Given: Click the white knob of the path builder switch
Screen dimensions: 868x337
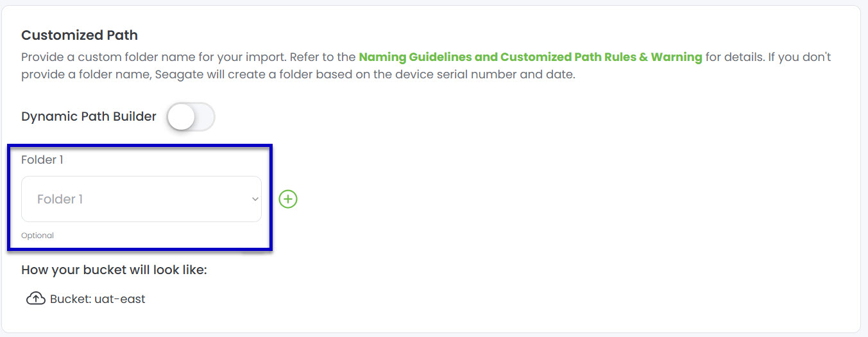Looking at the screenshot, I should pyautogui.click(x=182, y=117).
